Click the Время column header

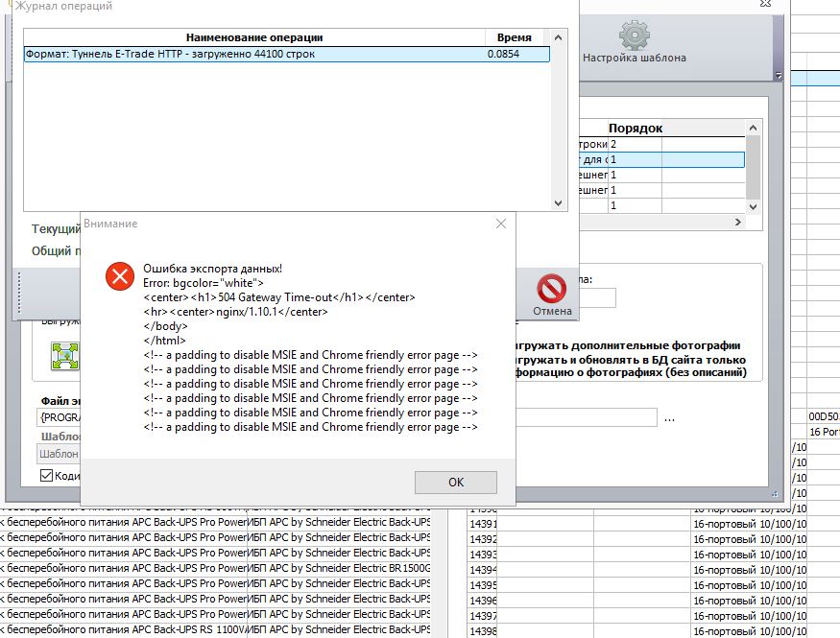515,37
